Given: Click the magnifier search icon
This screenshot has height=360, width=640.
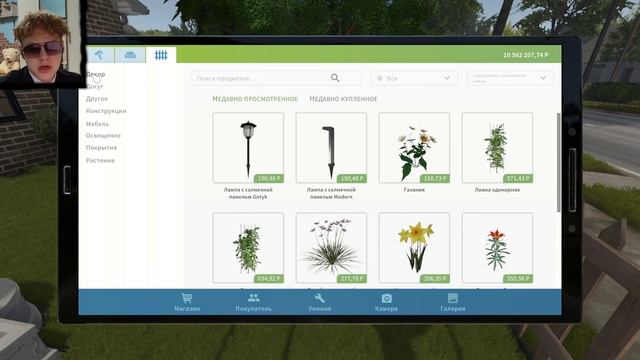Looking at the screenshot, I should tap(335, 78).
